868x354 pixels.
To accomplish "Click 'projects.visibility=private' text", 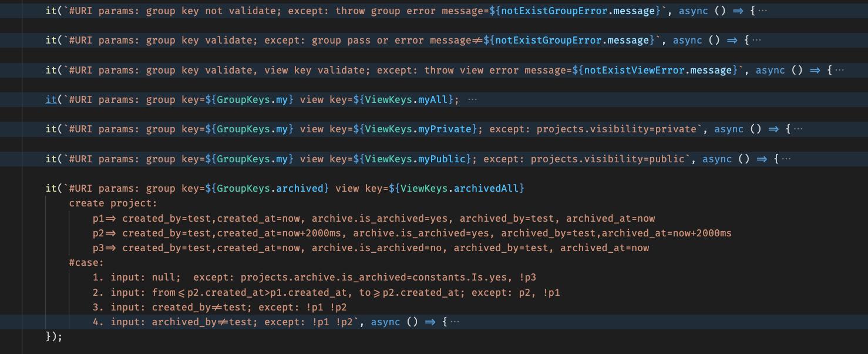I will (x=617, y=129).
